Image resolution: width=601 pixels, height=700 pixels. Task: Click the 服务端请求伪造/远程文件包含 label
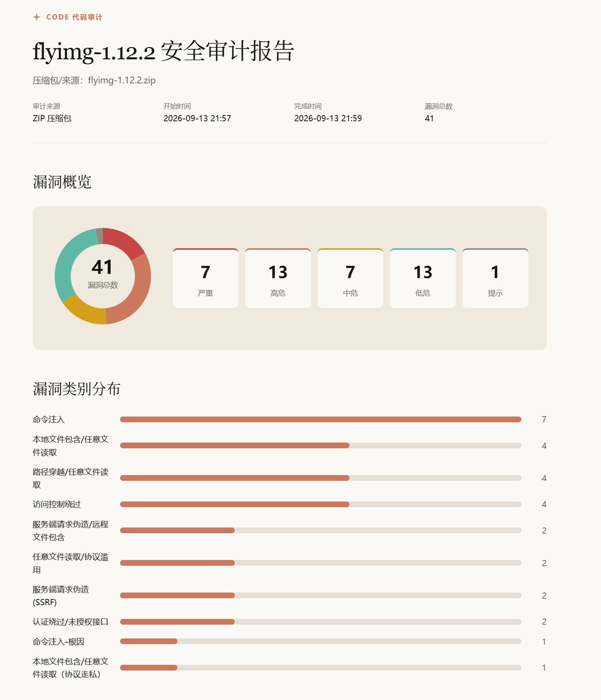pyautogui.click(x=71, y=530)
